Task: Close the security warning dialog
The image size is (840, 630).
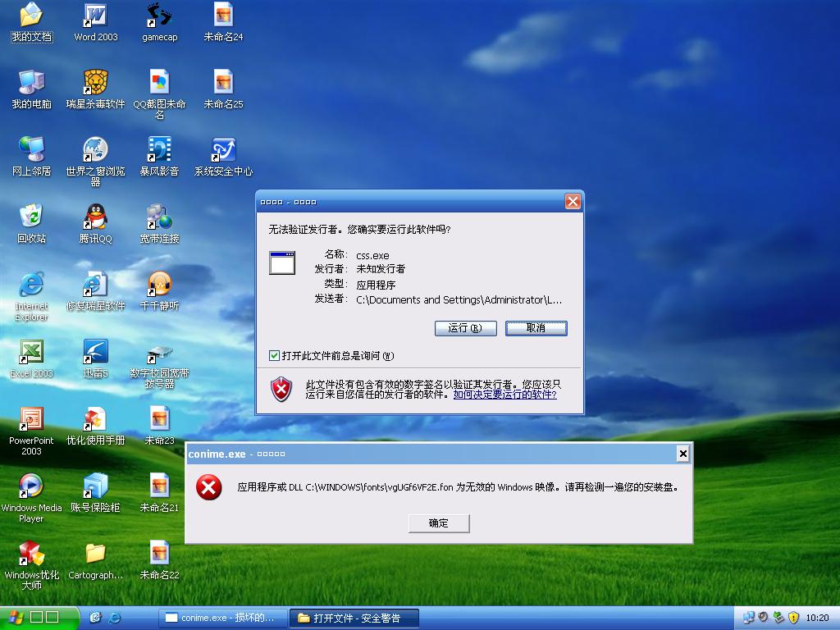Action: [x=573, y=202]
